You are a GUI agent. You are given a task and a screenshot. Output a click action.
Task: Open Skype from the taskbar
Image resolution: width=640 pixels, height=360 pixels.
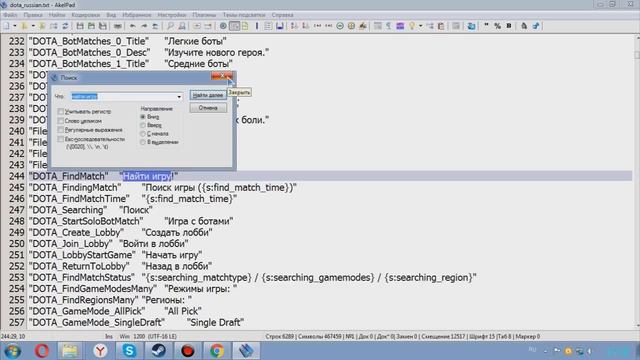click(x=129, y=350)
